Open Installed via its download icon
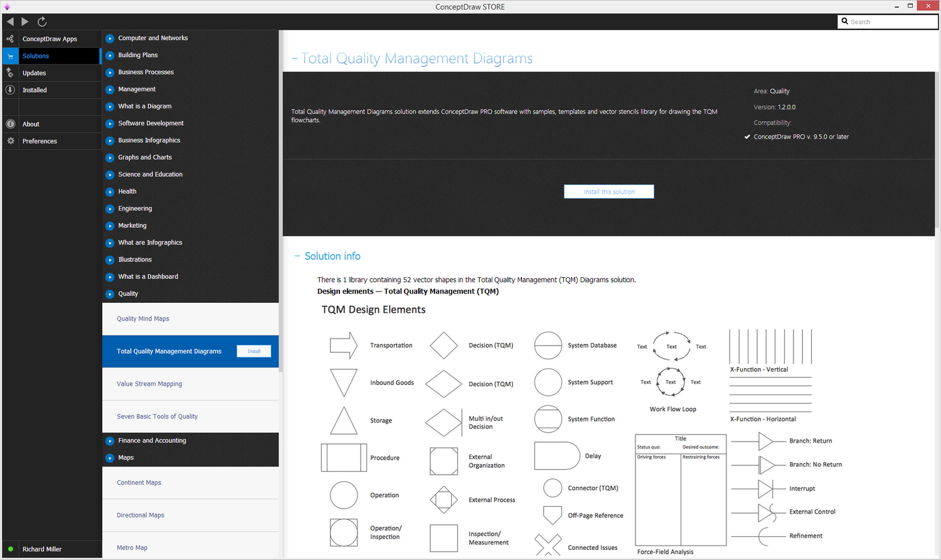Viewport: 941px width, 560px height. (x=10, y=90)
